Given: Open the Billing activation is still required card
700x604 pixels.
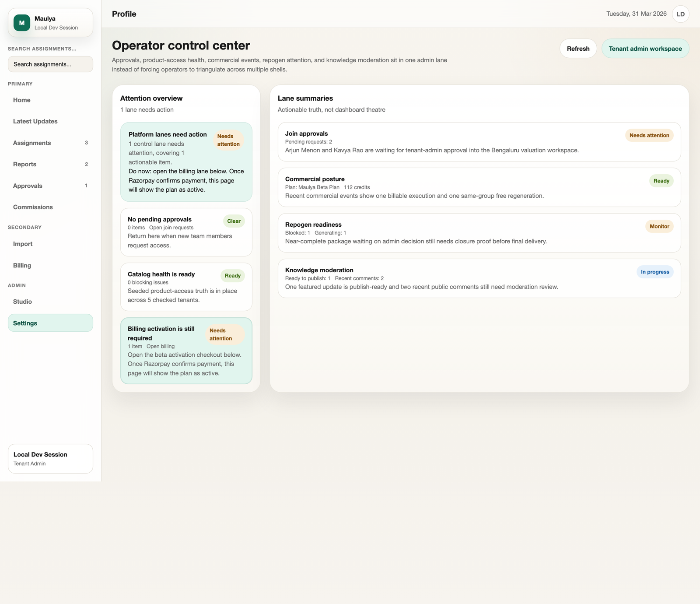Looking at the screenshot, I should pos(186,351).
